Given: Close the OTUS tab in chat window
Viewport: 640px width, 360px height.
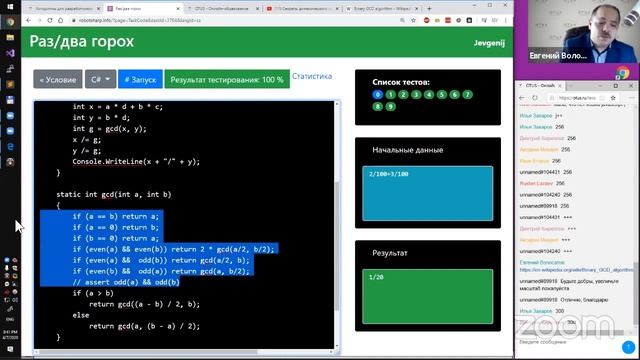Looking at the screenshot, I should 560,86.
